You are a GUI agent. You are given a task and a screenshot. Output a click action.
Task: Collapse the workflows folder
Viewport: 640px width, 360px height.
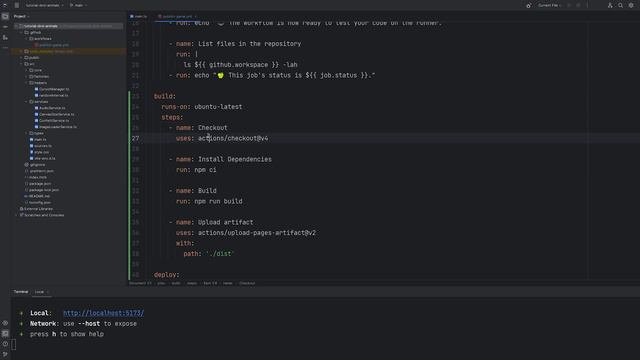pyautogui.click(x=27, y=39)
